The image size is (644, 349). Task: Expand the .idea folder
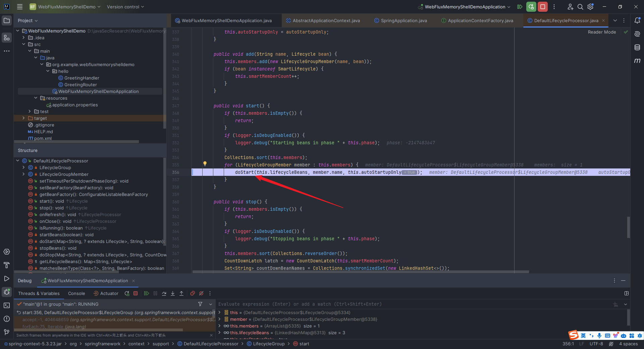click(x=24, y=38)
